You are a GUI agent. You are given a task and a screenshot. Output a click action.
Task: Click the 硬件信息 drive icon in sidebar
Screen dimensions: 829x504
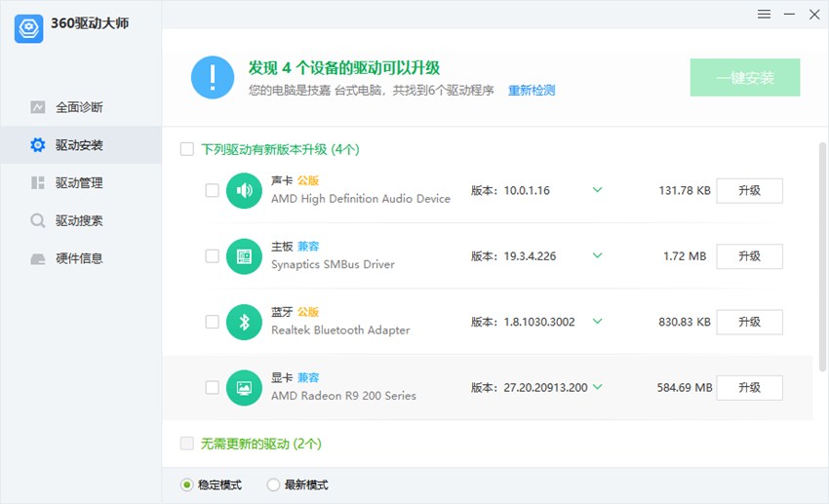(x=37, y=258)
